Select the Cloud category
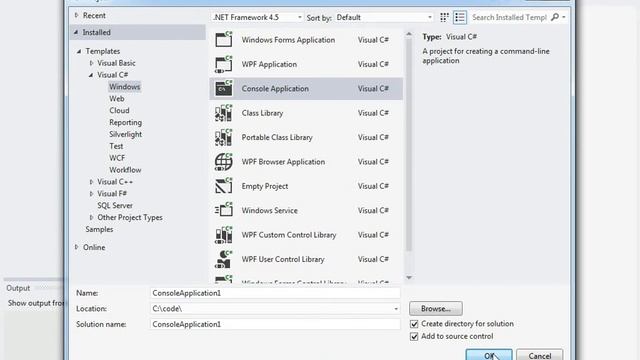The image size is (640, 360). click(119, 111)
